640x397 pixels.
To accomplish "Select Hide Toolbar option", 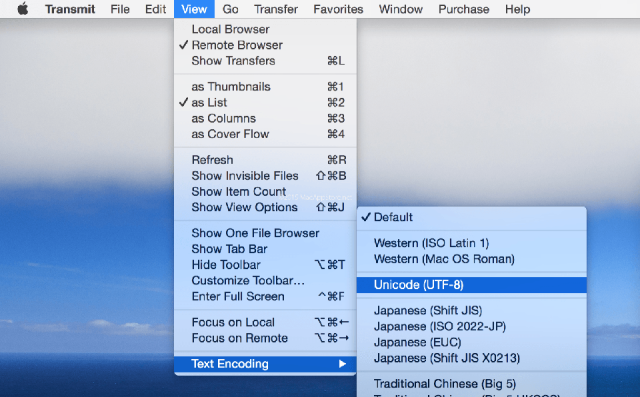I will tap(265, 264).
